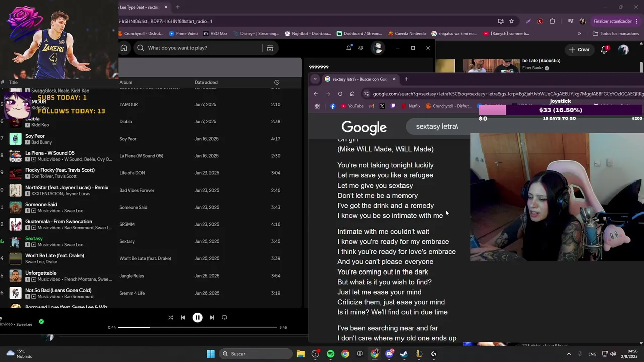Sort playlist by Date added column
The width and height of the screenshot is (644, 362).
(x=206, y=82)
